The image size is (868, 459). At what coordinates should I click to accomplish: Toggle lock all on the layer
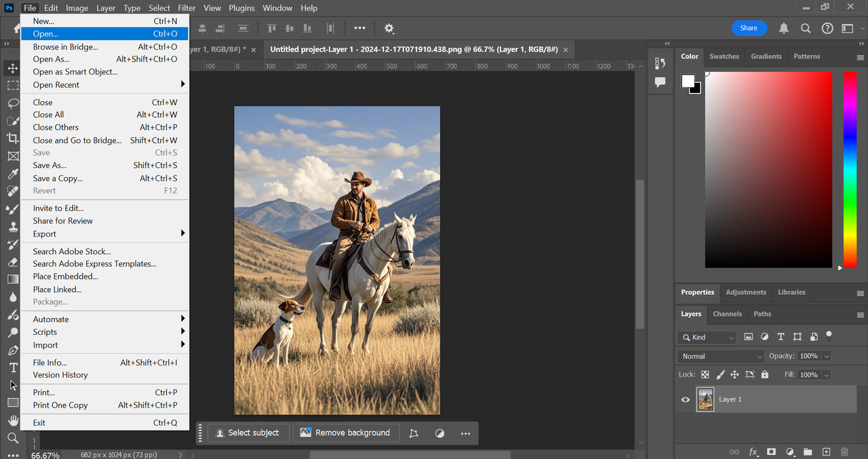[x=765, y=374]
